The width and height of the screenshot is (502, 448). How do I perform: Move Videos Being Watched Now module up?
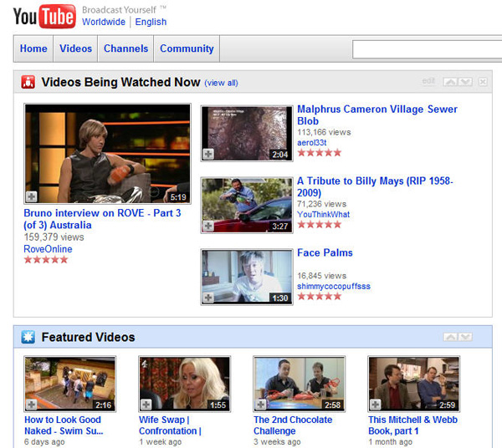pos(450,82)
